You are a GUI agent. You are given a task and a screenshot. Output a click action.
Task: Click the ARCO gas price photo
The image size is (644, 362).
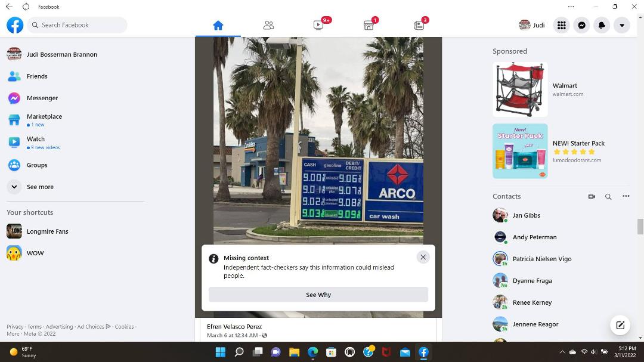[x=318, y=140]
